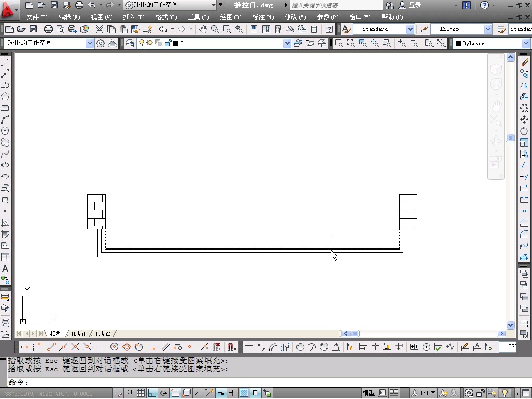Open the Standard text style dropdown
532x399 pixels.
[410, 29]
